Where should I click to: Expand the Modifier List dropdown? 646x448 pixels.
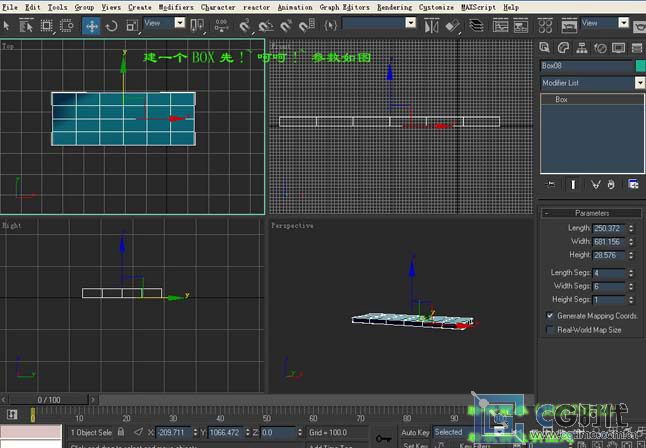[640, 83]
